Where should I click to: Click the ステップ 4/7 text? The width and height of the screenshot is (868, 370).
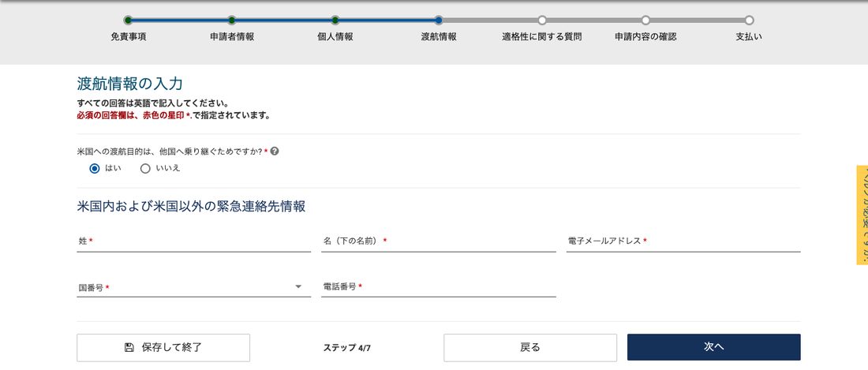point(346,348)
